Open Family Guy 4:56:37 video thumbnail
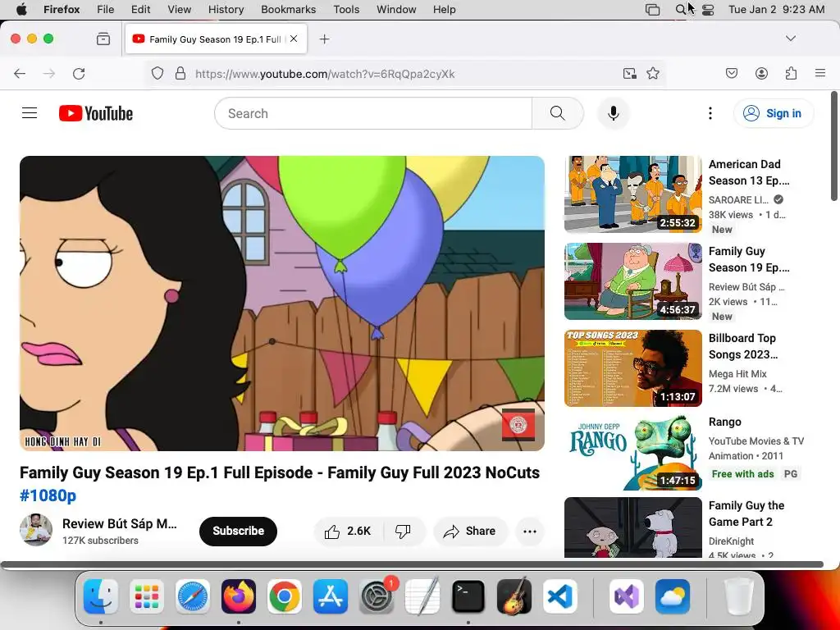Viewport: 840px width, 630px height. [x=632, y=281]
